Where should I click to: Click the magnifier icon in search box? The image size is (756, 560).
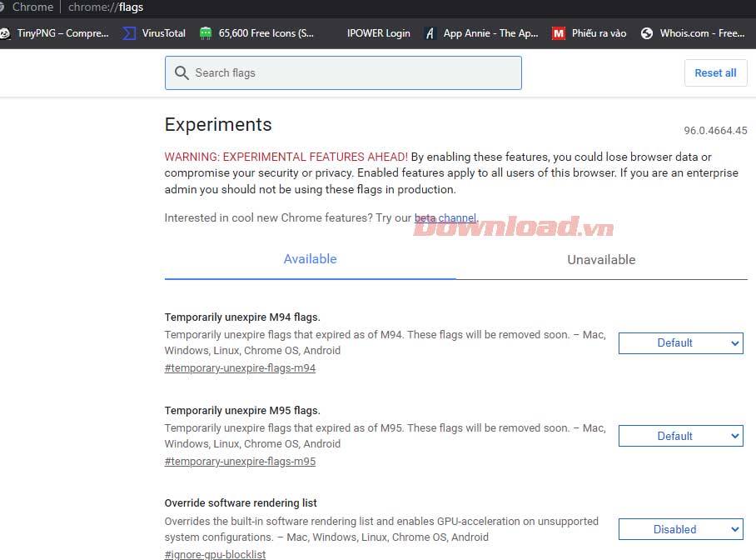click(182, 72)
